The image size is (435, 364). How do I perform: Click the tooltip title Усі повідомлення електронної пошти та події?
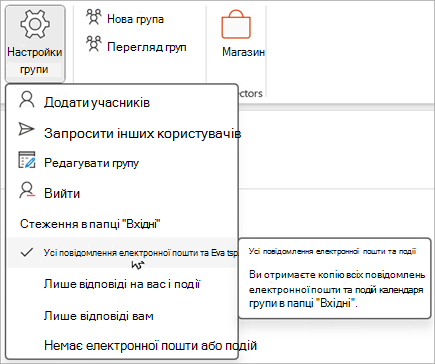pyautogui.click(x=332, y=251)
